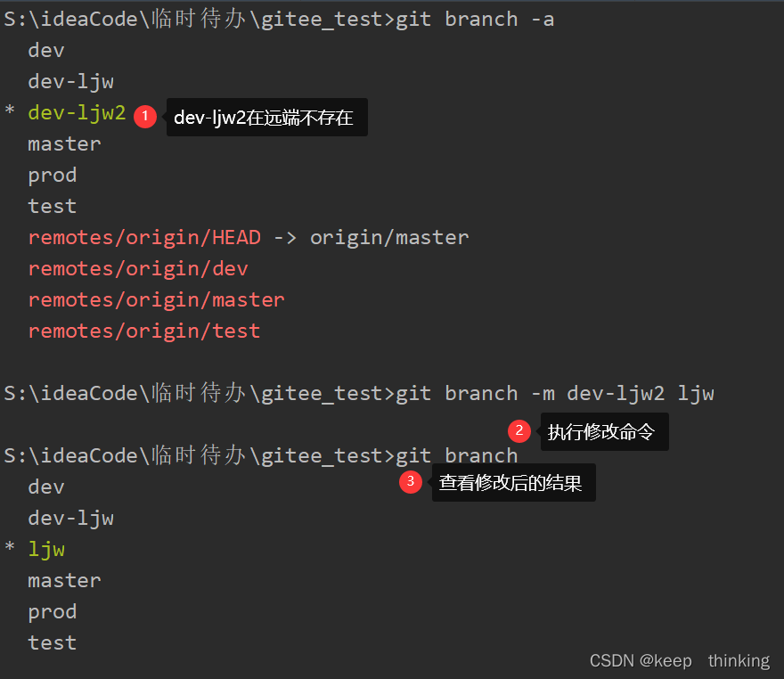784x679 pixels.
Task: Click the remotes/origin/test entry
Action: [x=144, y=331]
